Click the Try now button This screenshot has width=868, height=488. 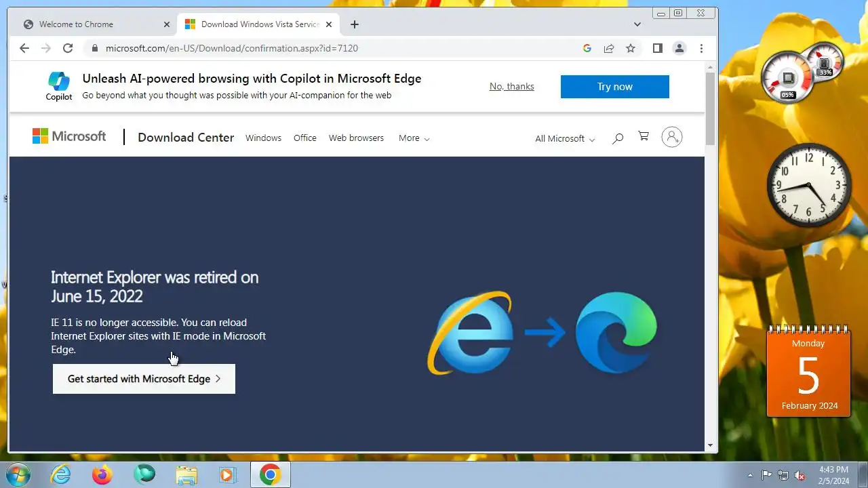(x=615, y=87)
